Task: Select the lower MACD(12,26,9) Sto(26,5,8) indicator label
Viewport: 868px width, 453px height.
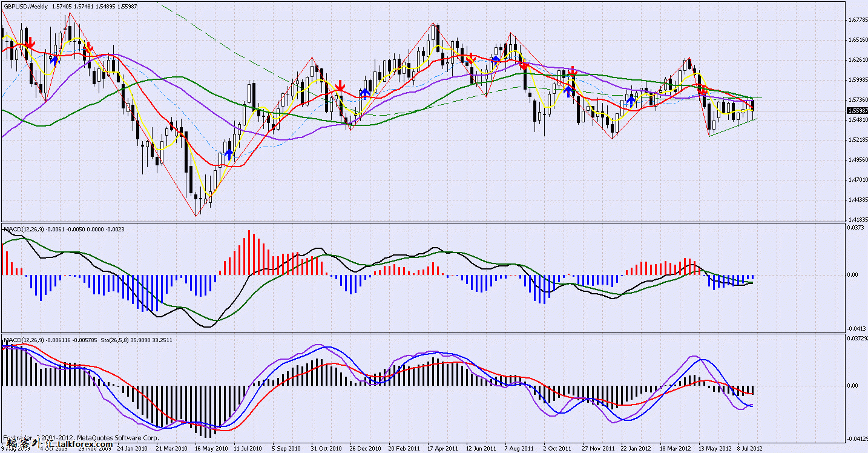Action: 88,340
